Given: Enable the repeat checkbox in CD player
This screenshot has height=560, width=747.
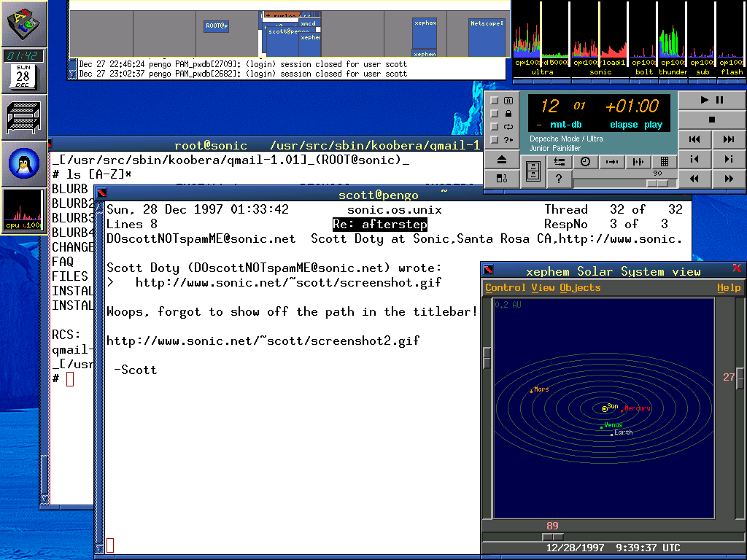Looking at the screenshot, I should (x=495, y=127).
